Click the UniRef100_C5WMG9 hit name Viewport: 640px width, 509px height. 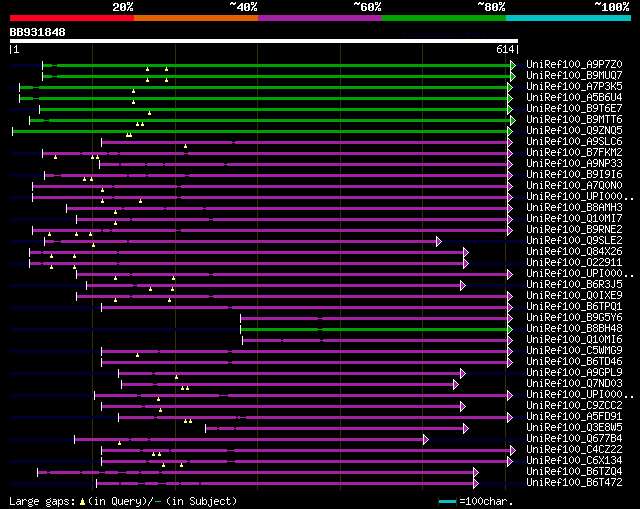[574, 351]
